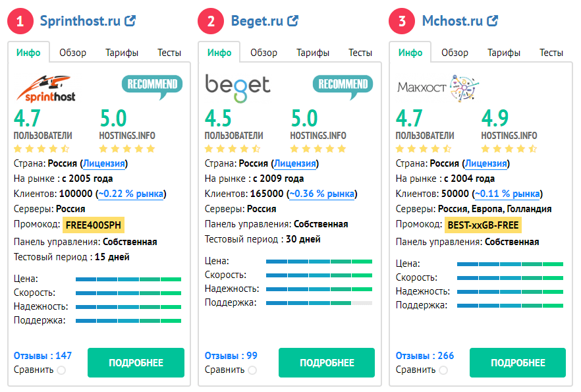The width and height of the screenshot is (581, 392).
Task: Click the Recommend badge on Sprinthost card
Action: pos(152,86)
